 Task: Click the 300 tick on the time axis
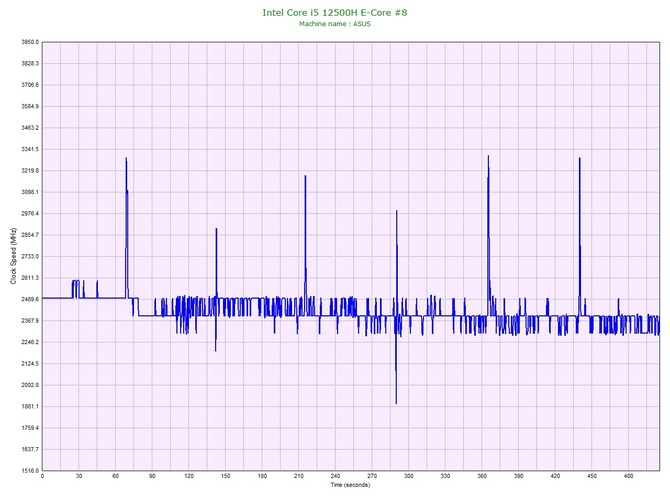click(408, 476)
